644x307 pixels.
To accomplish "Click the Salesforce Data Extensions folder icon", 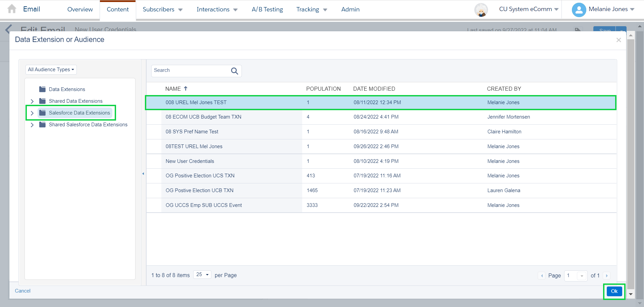I will click(42, 113).
